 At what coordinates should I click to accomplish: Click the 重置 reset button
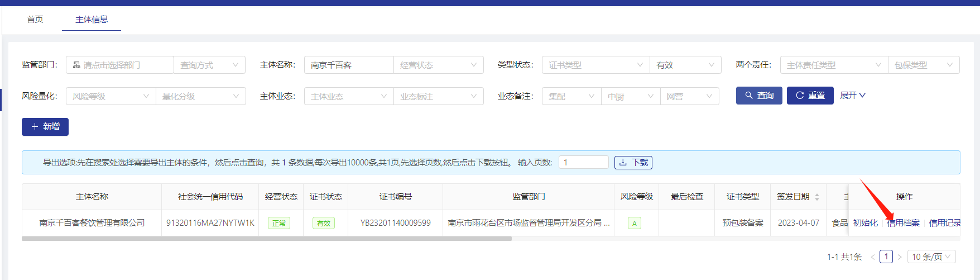pos(810,96)
